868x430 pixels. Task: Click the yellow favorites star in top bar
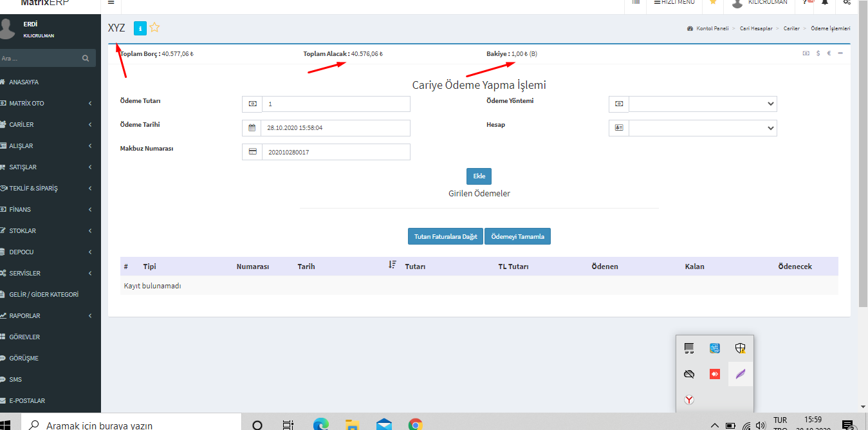pos(713,3)
